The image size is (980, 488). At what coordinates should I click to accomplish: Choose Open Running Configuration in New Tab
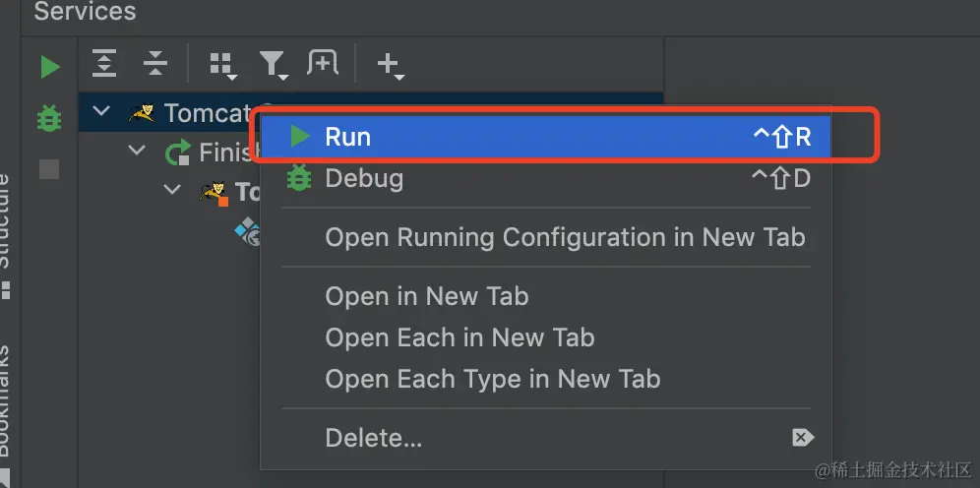565,237
